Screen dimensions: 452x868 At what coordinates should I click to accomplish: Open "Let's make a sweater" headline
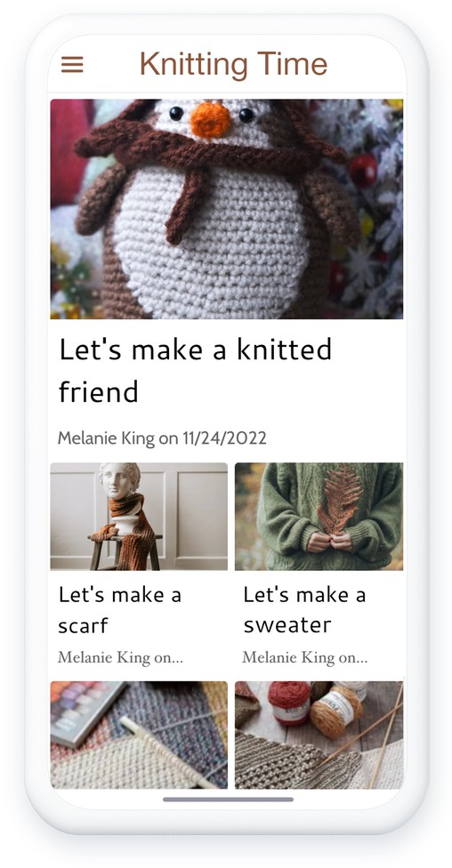304,610
